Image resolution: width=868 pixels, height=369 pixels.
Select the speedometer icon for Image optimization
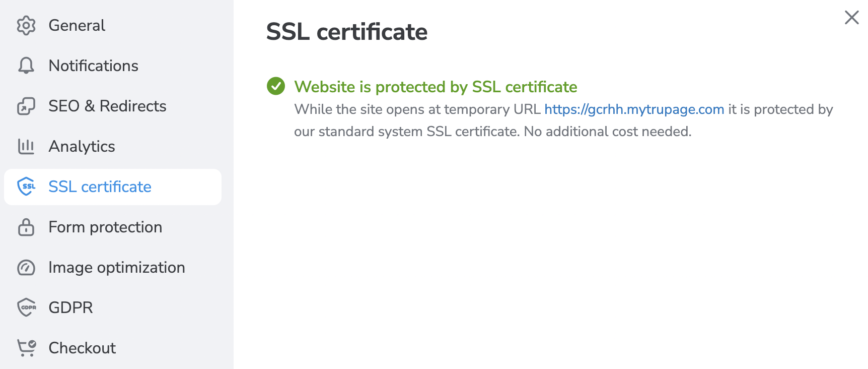pyautogui.click(x=26, y=267)
